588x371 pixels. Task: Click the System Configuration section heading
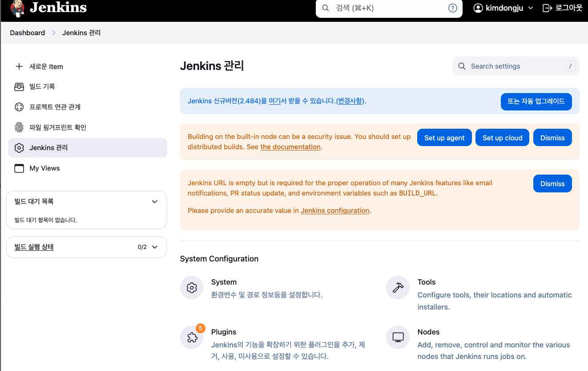pyautogui.click(x=219, y=259)
